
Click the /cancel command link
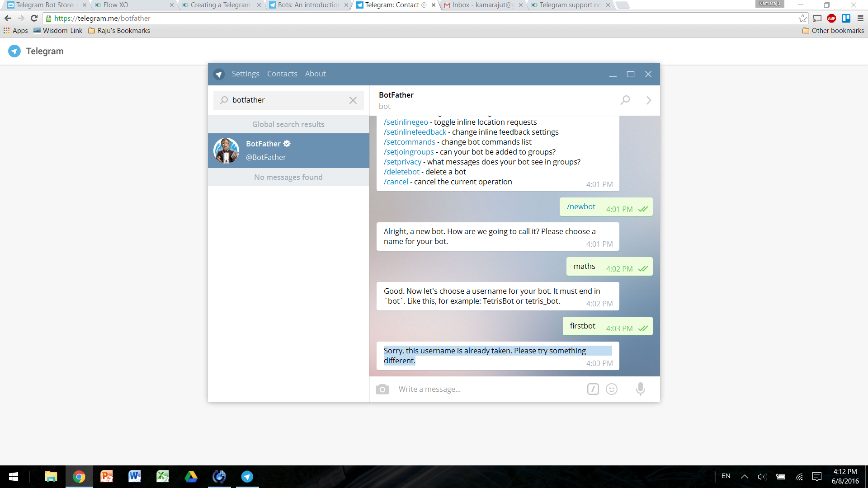[x=396, y=182]
